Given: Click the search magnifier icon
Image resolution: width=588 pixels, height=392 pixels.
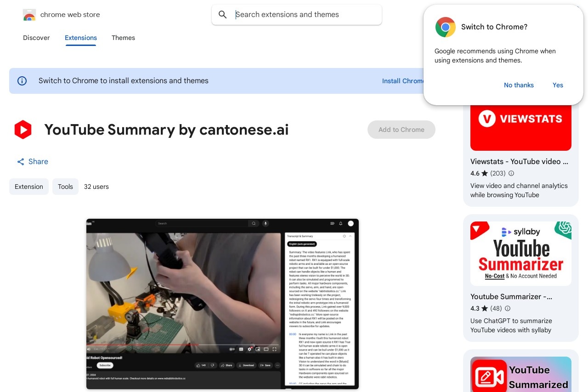Looking at the screenshot, I should [223, 15].
